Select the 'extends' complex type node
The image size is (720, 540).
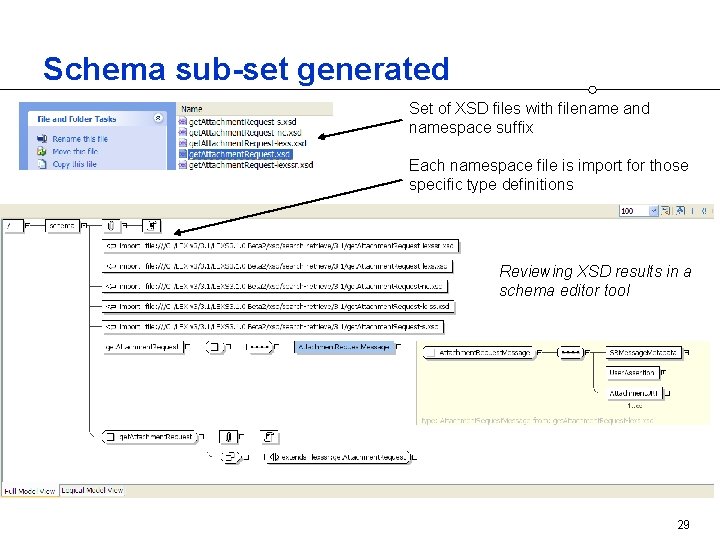pos(337,457)
